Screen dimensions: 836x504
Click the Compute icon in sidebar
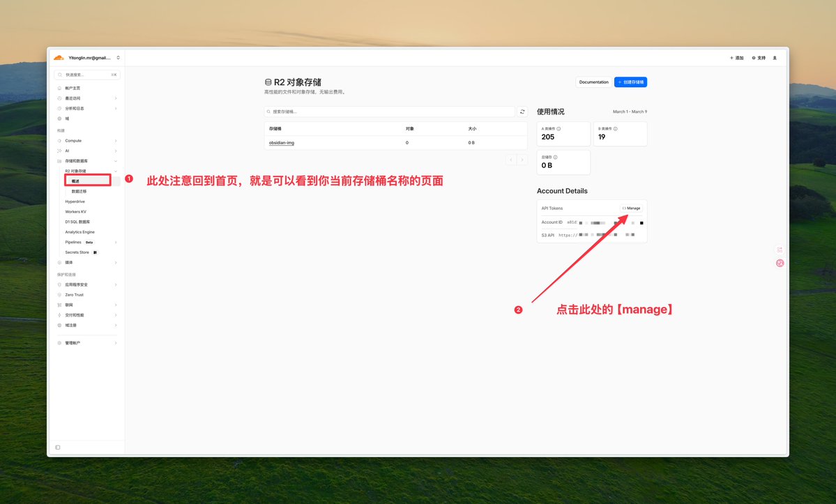59,141
